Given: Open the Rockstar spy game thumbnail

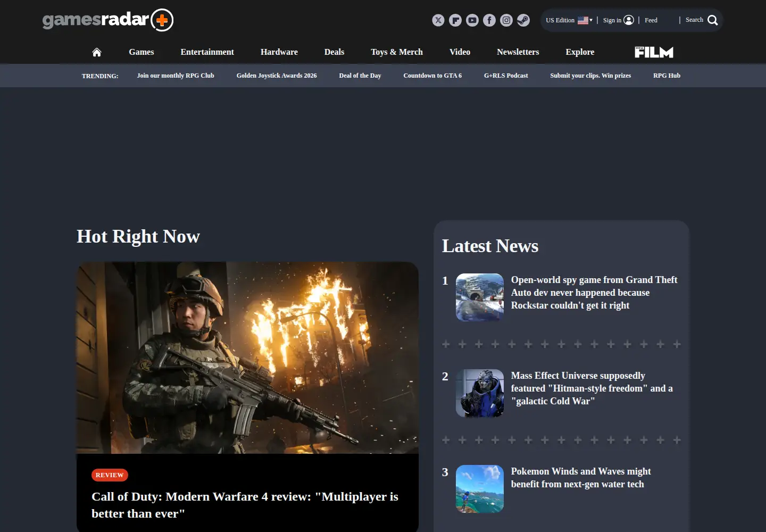Looking at the screenshot, I should coord(480,297).
